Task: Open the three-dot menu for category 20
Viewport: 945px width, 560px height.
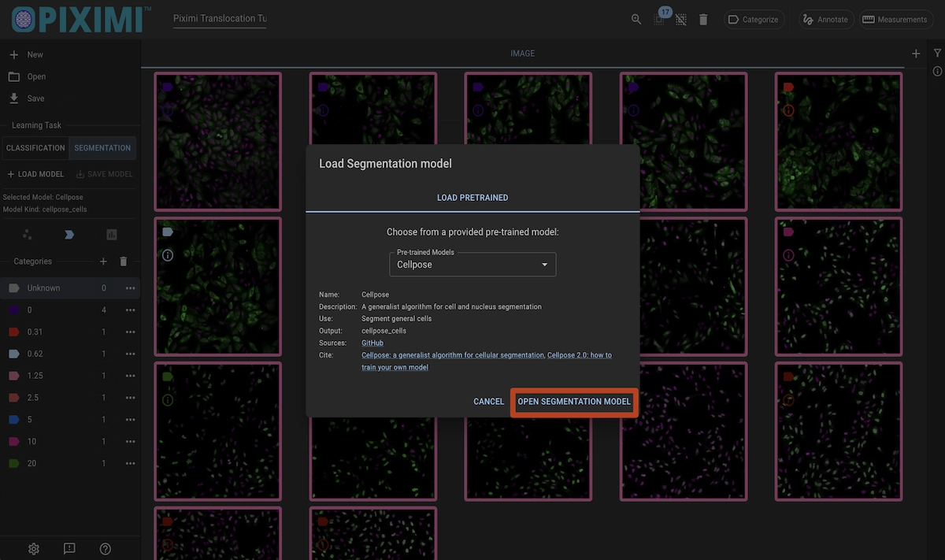Action: pyautogui.click(x=131, y=464)
